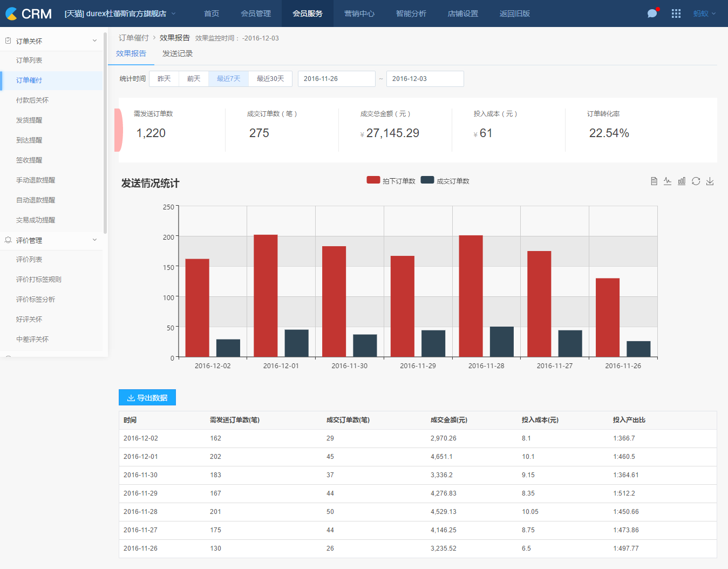Toggle 成交订单数 legend series
Viewport: 728px width, 569px height.
coord(445,181)
